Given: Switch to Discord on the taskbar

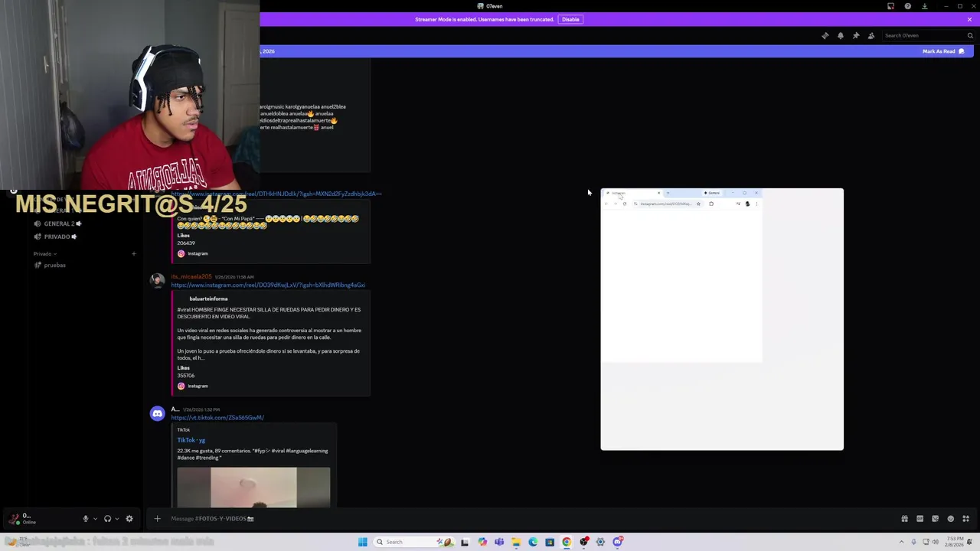Looking at the screenshot, I should coord(617,542).
